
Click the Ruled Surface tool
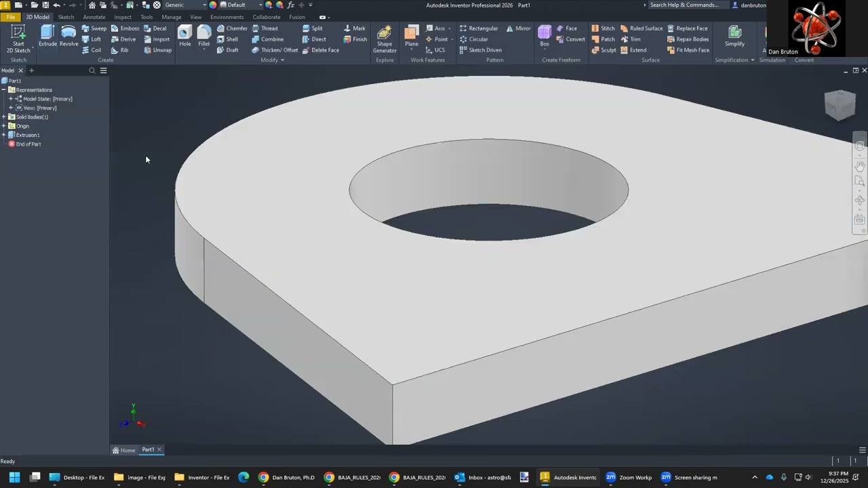tap(642, 28)
